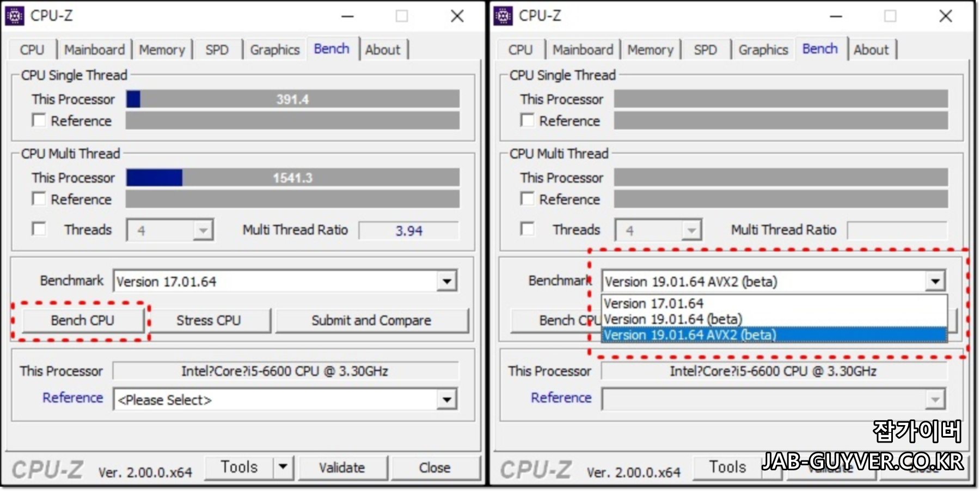Click CPU-Z app icon in right window title bar
980x491 pixels.
(503, 16)
